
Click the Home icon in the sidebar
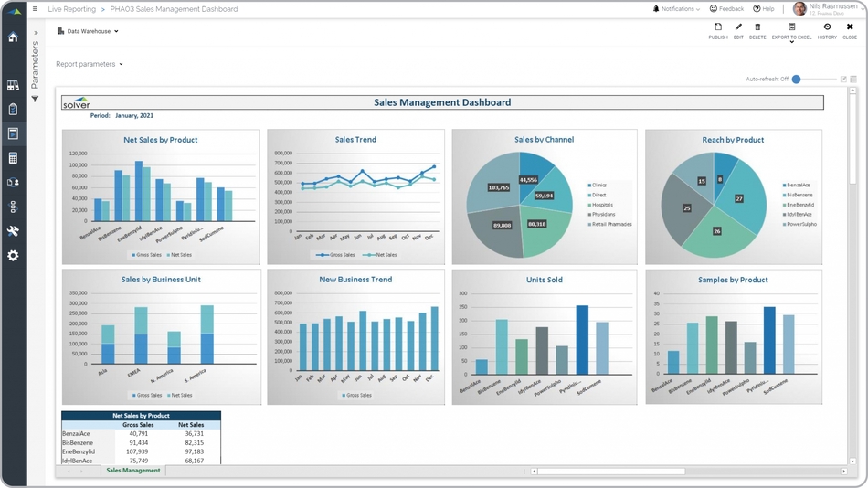(13, 37)
